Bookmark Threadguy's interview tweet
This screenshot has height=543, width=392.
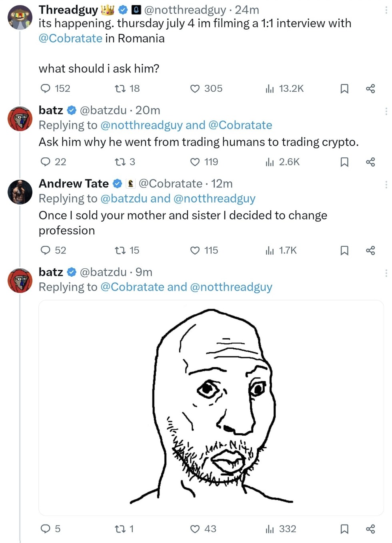[x=344, y=88]
